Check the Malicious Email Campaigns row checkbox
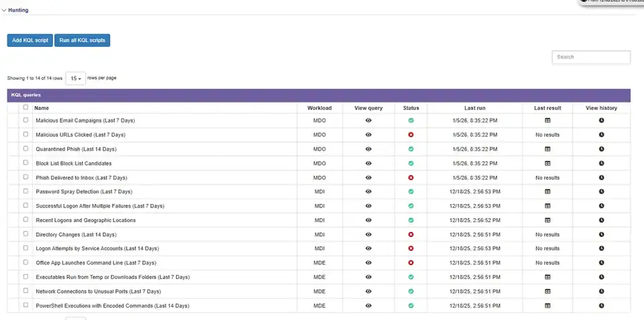Image resolution: width=644 pixels, height=320 pixels. 26,120
